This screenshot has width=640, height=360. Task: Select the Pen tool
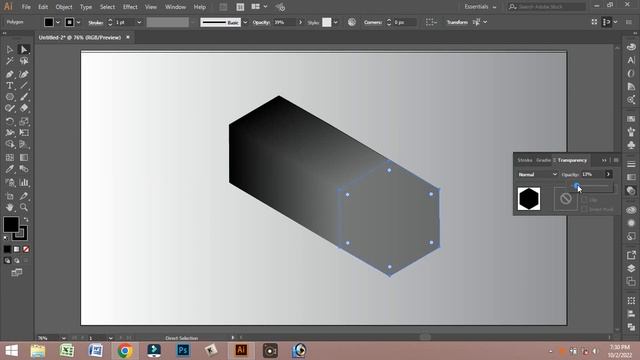click(10, 74)
